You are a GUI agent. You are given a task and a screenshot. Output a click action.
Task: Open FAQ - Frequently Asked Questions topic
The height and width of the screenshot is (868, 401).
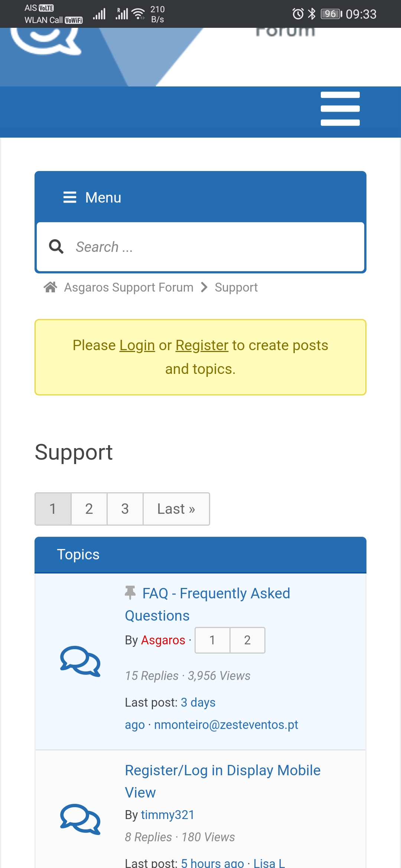click(216, 594)
